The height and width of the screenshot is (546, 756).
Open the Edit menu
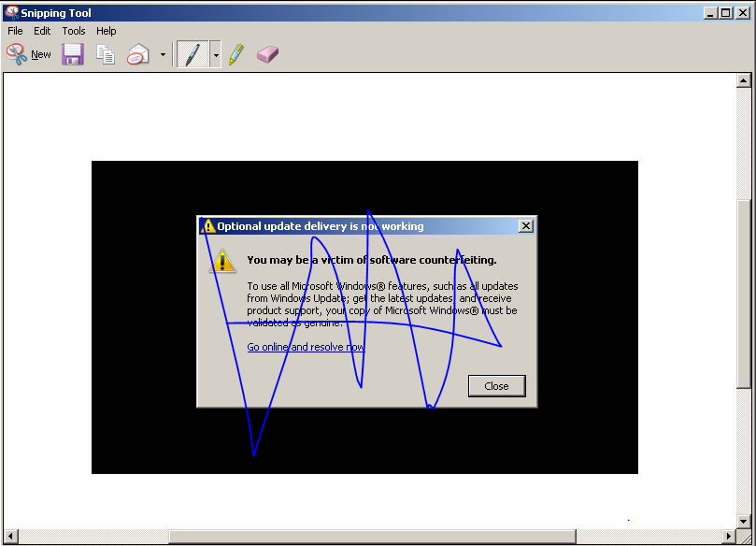[42, 31]
